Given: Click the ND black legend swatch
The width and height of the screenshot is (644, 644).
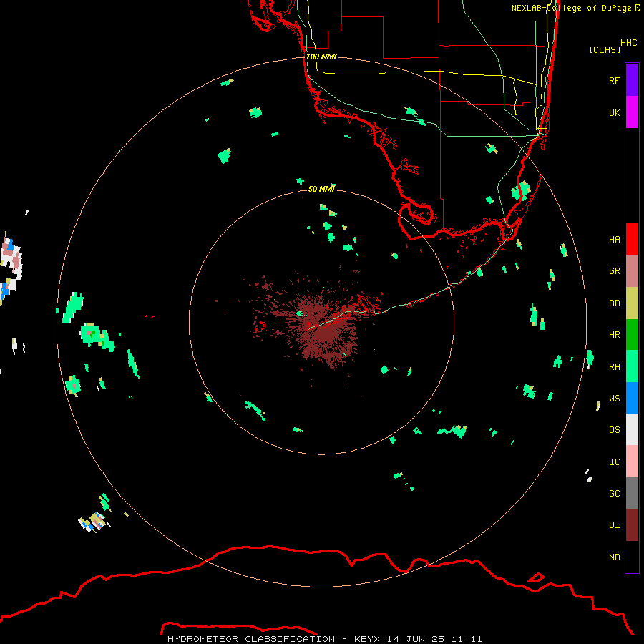Looking at the screenshot, I should pos(632,557).
